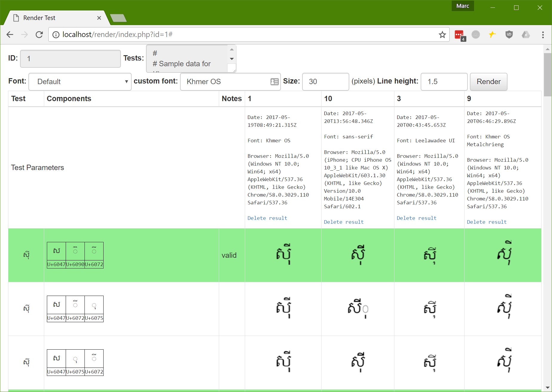
Task: Click the iPhone render with dotted circle
Action: tap(358, 308)
